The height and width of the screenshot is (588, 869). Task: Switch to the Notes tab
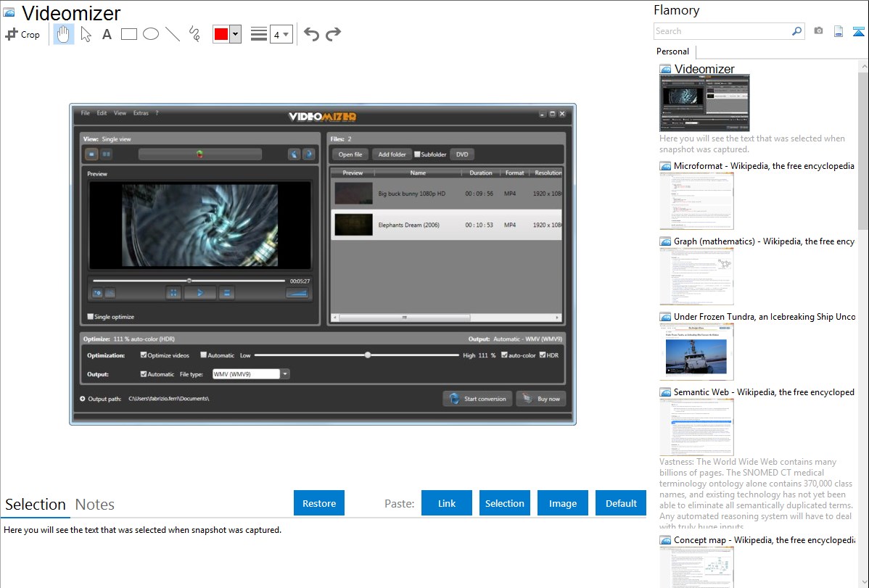click(95, 505)
